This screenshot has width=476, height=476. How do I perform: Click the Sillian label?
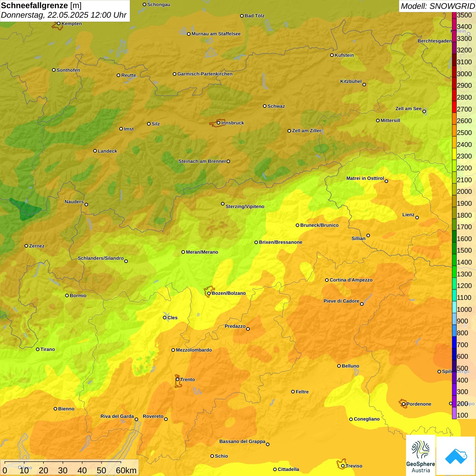tap(358, 238)
